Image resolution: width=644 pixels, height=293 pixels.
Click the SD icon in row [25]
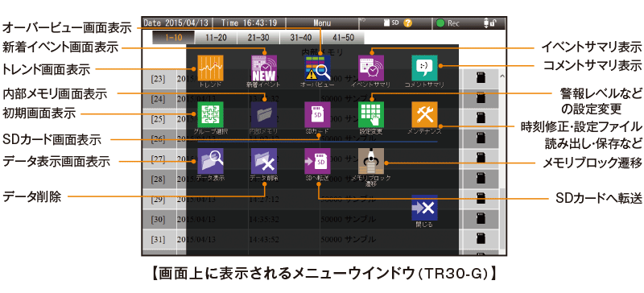coord(480,118)
